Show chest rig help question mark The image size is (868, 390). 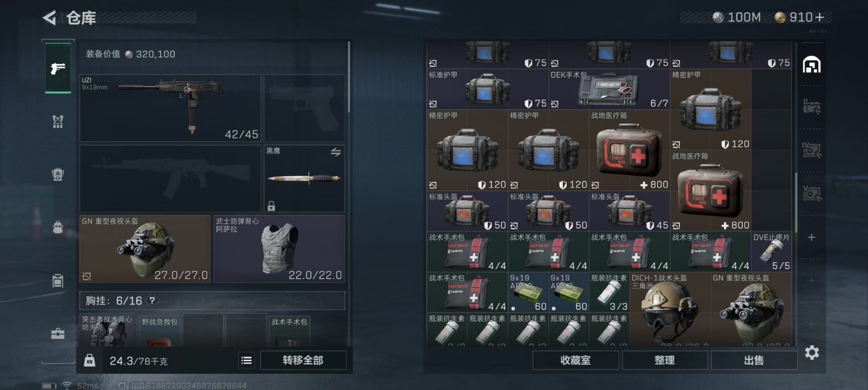[152, 301]
